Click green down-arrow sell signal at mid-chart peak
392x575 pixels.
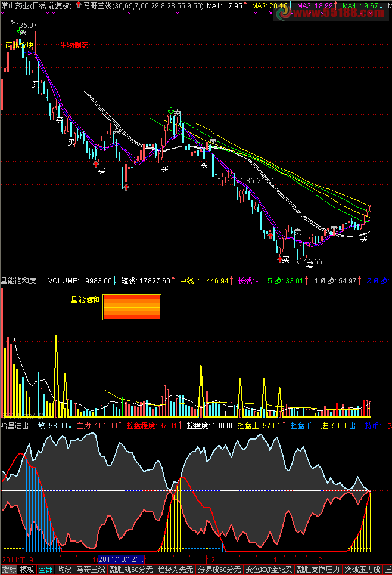(x=170, y=111)
